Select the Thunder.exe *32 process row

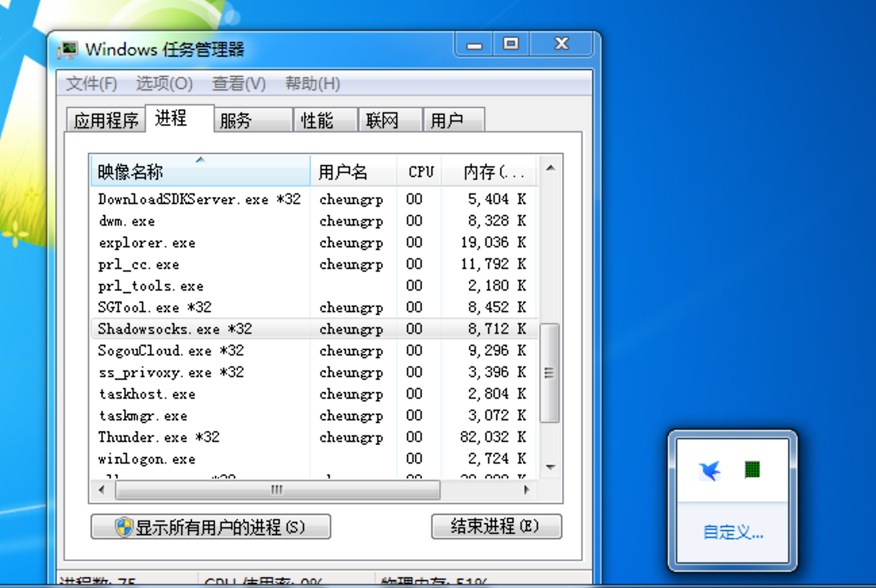(x=203, y=437)
